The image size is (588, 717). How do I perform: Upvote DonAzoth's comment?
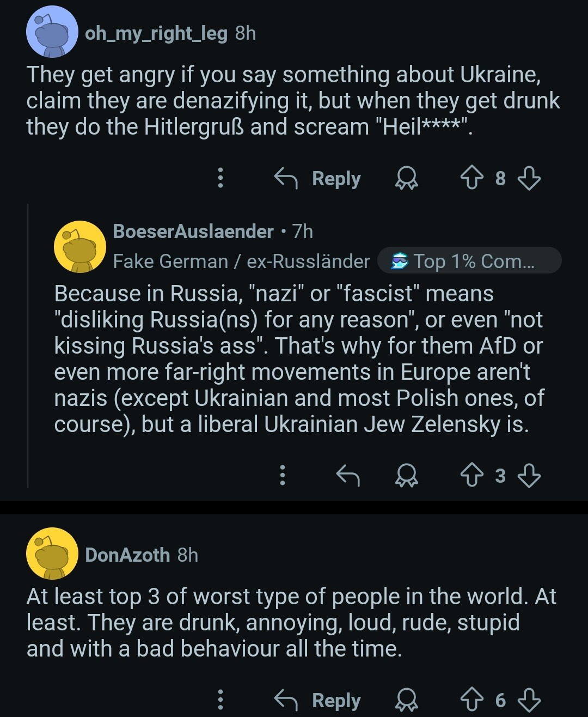[x=471, y=700]
